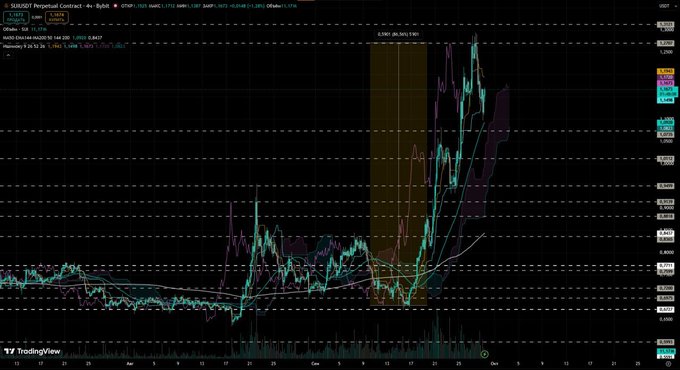Click the spread value between sell and buy buttons
Image resolution: width=680 pixels, height=370 pixels.
(37, 17)
